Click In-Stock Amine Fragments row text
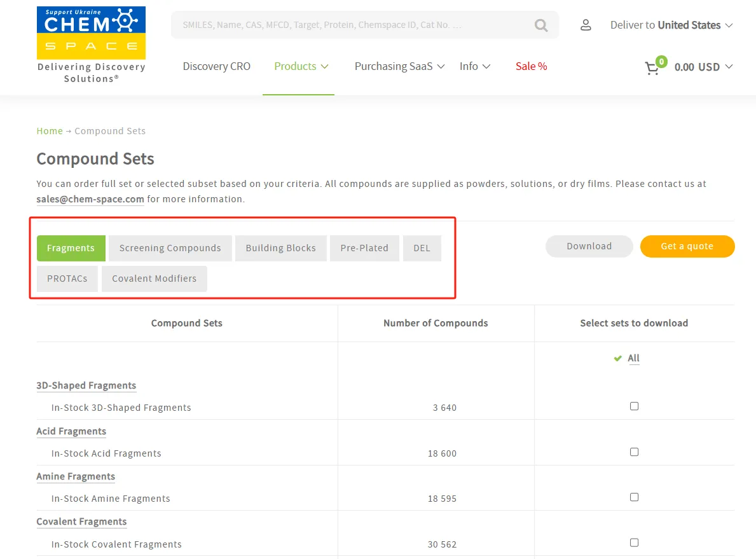The image size is (756, 559). pyautogui.click(x=111, y=499)
